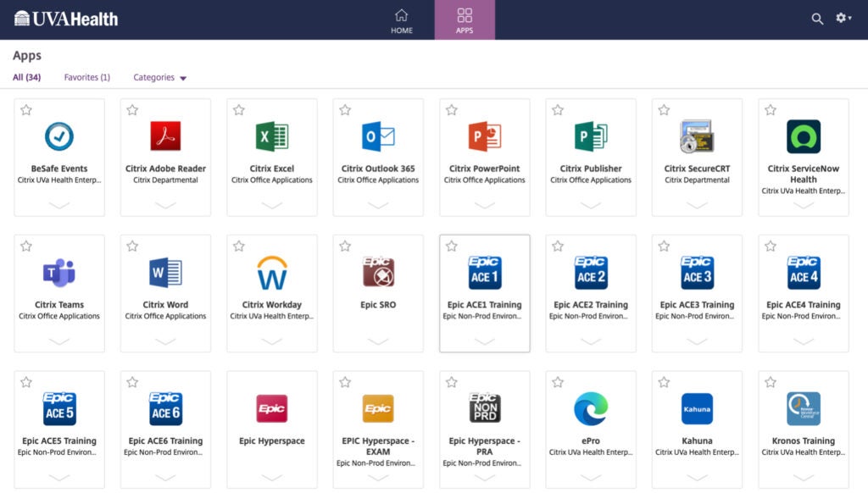Screen dimensions: 868x493
Task: Launch Citrix Adobe Reader icon
Action: (165, 136)
